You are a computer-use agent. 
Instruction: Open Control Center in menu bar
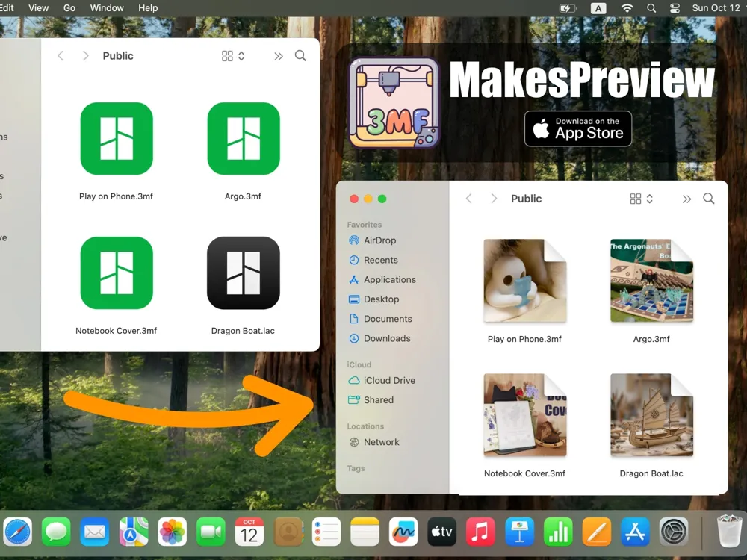point(675,8)
